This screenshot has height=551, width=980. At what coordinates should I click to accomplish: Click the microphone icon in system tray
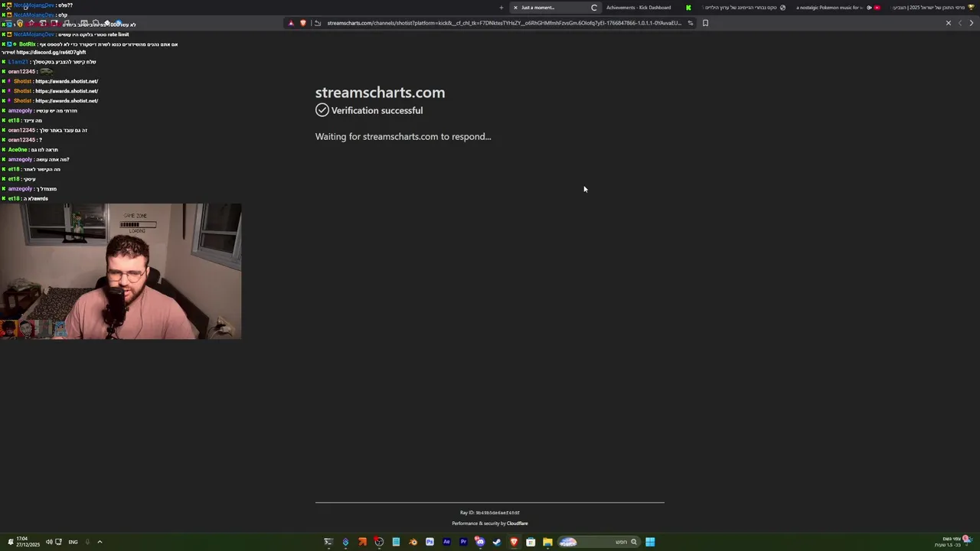point(87,542)
